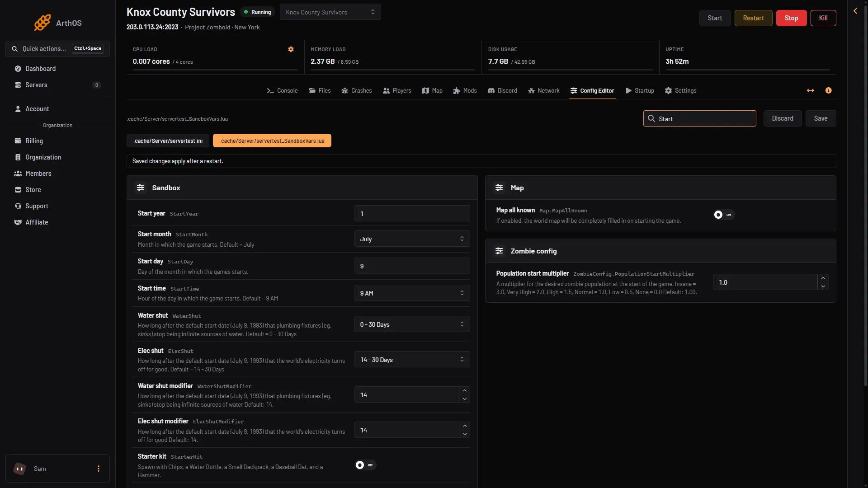
Task: Click the Start year input field
Action: click(x=412, y=213)
